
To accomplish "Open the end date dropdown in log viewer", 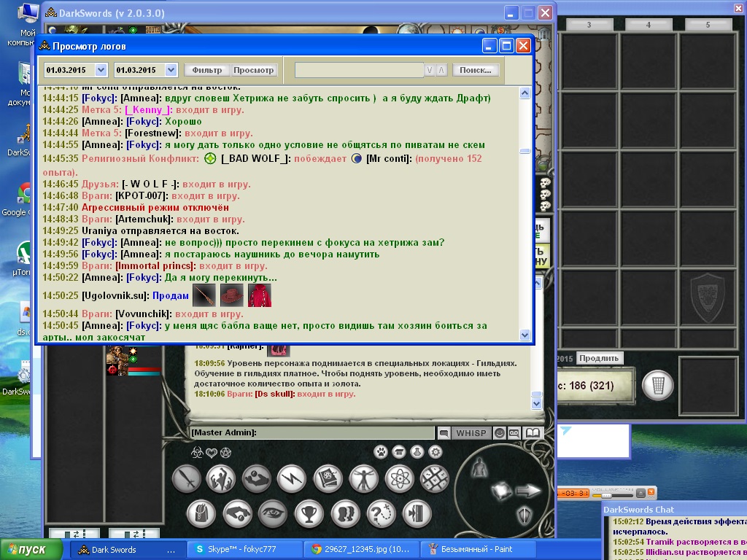I will coord(171,70).
